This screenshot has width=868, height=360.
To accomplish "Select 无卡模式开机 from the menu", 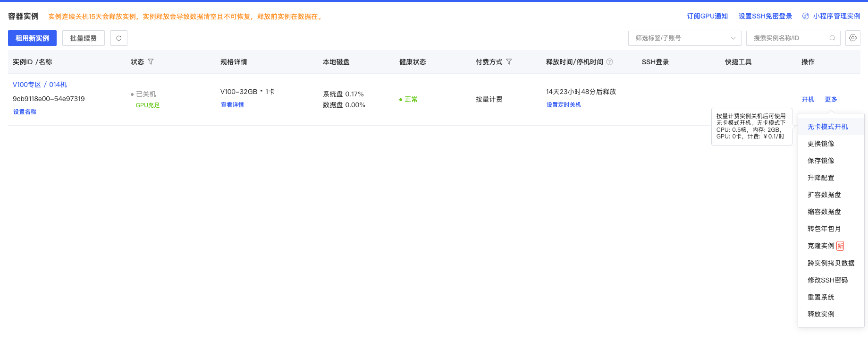I will 831,127.
